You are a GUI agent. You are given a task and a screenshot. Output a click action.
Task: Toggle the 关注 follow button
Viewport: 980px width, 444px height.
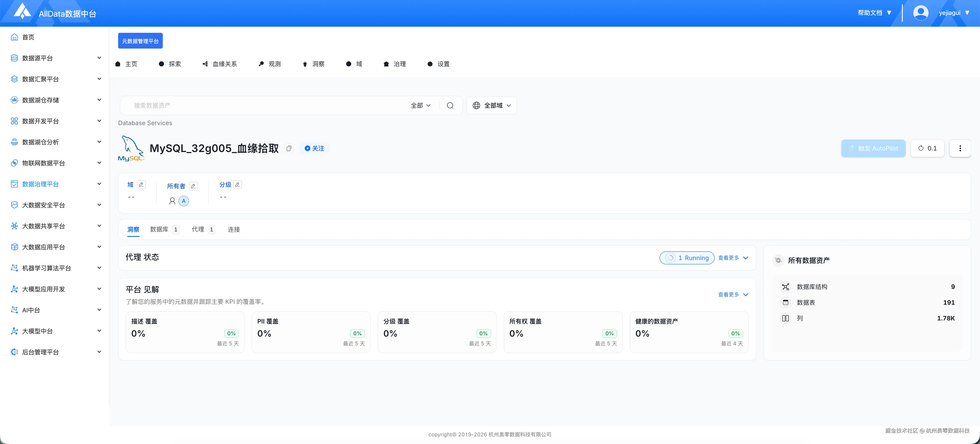pos(314,148)
